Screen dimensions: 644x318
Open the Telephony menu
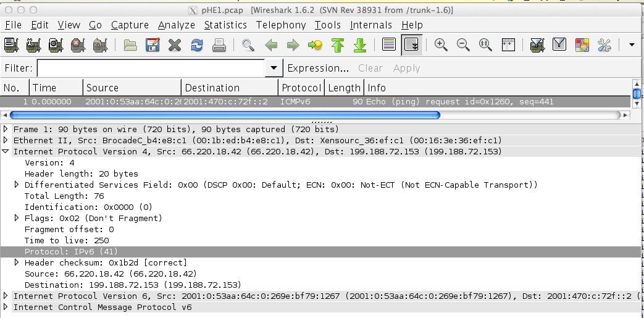(x=281, y=25)
